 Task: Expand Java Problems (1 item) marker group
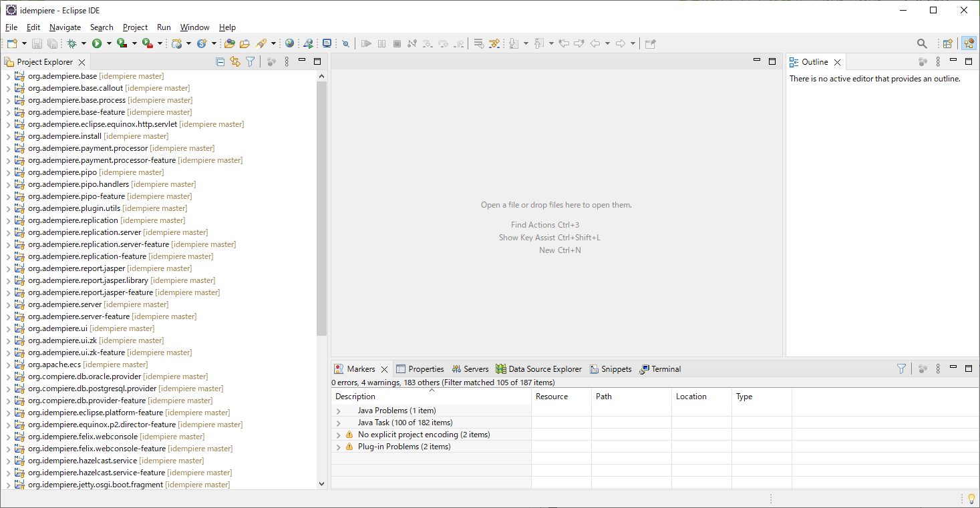tap(339, 411)
